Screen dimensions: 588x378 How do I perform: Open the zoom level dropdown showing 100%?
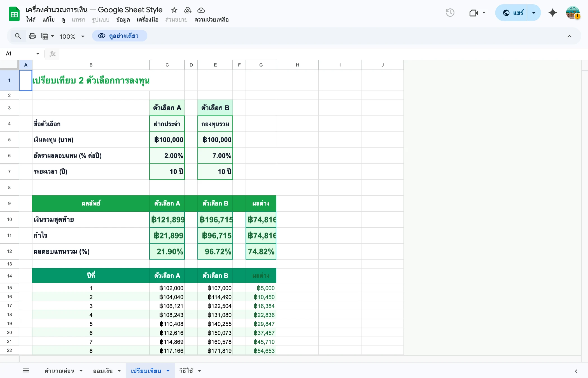[x=72, y=36]
